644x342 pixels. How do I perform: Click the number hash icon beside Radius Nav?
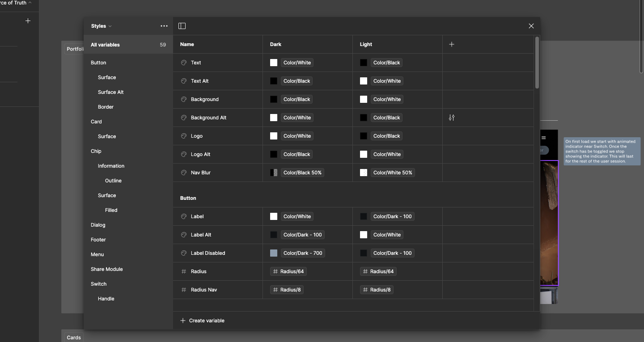184,290
